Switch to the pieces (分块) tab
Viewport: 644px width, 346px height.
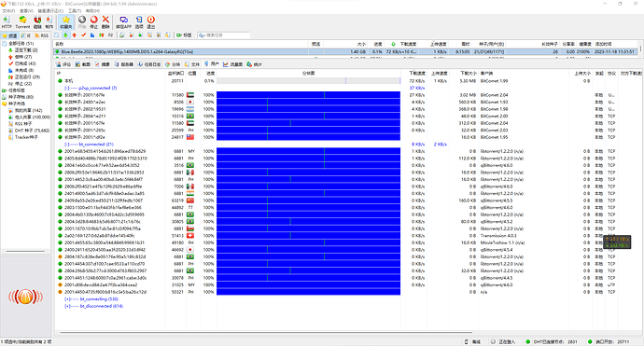(x=173, y=64)
